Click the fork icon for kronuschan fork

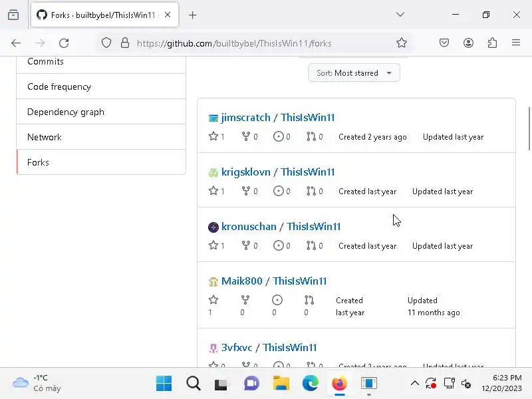245,245
